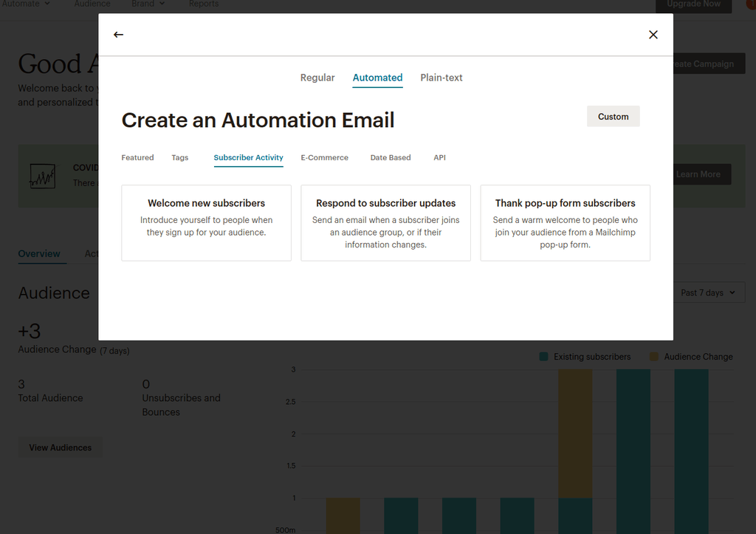Open the Audience menu in navigation
Screen dimensions: 756x534
point(92,4)
